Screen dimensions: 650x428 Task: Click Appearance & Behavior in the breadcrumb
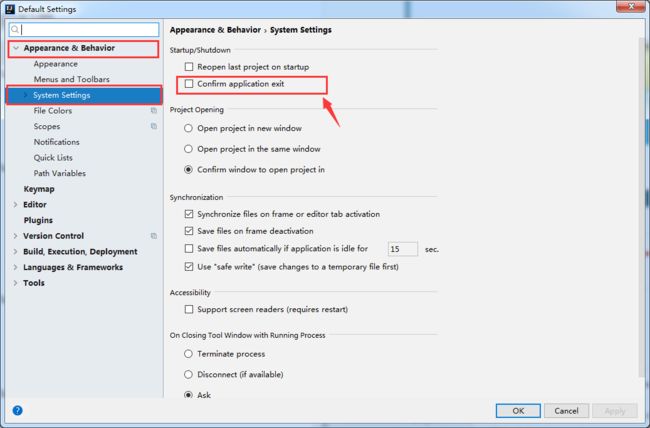[215, 30]
